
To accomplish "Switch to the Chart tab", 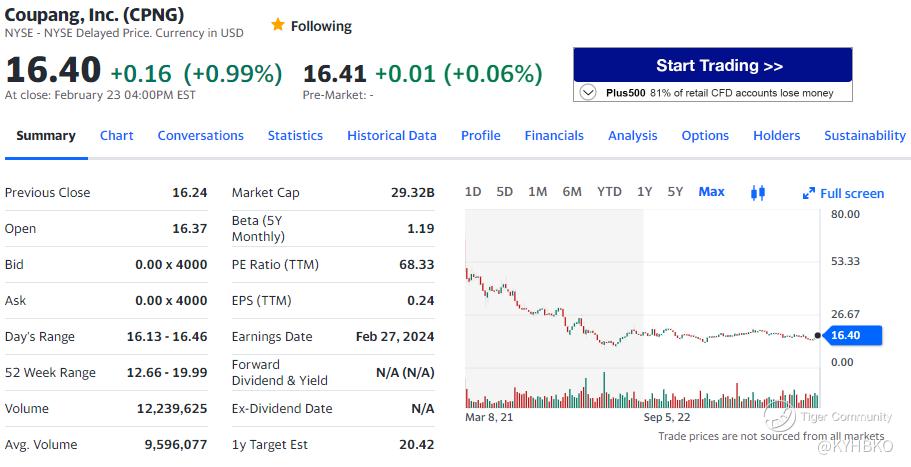I will (116, 135).
